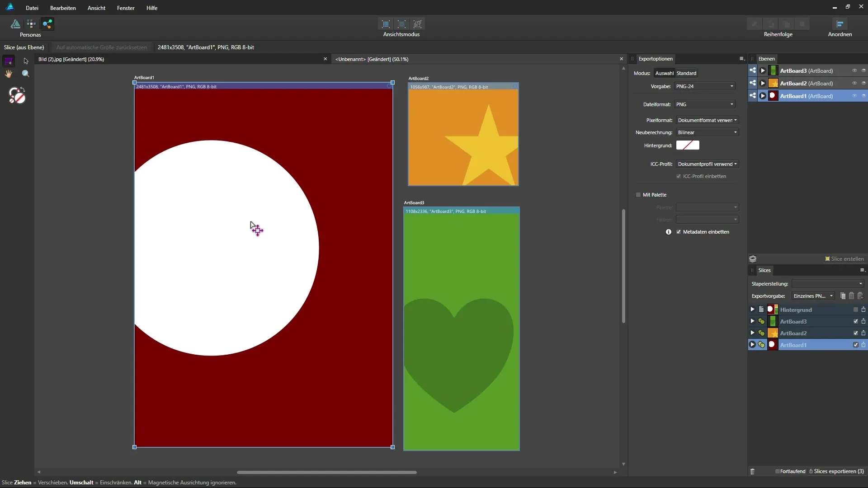
Task: Paste the export preset in Slices panel
Action: (x=851, y=296)
